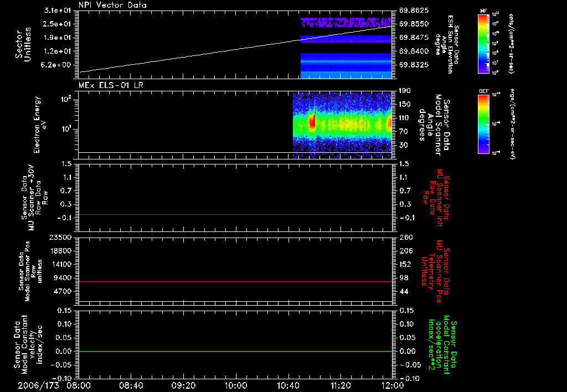Click the 08:40 time axis label
Viewport: 567px width, 392px height.
click(131, 385)
